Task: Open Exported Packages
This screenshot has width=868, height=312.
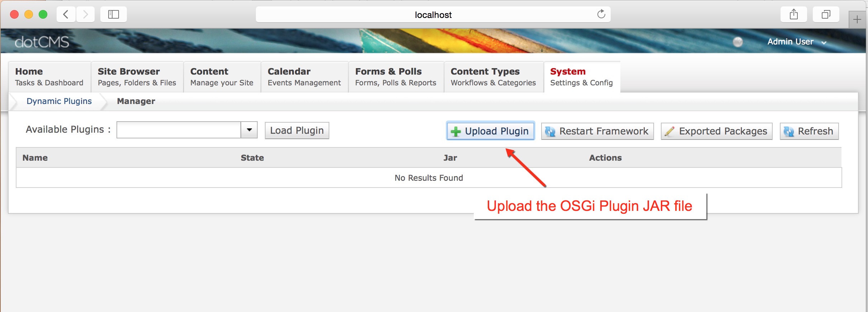Action: 716,131
